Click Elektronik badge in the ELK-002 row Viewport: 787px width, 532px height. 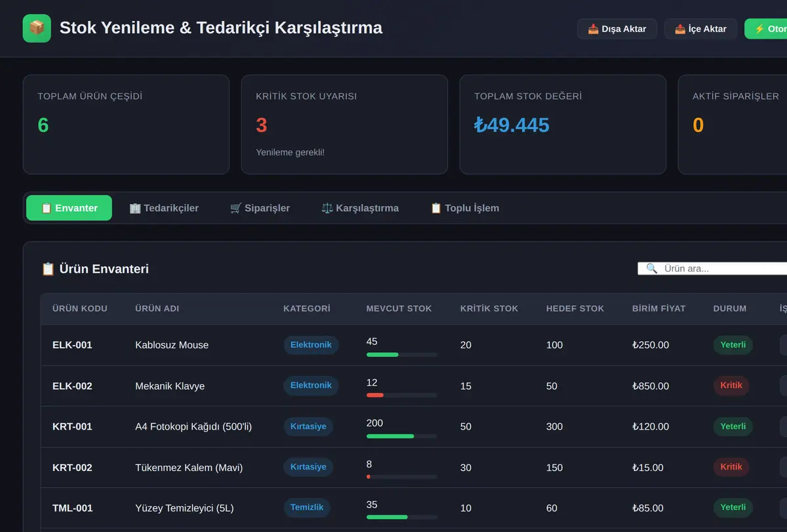[311, 386]
